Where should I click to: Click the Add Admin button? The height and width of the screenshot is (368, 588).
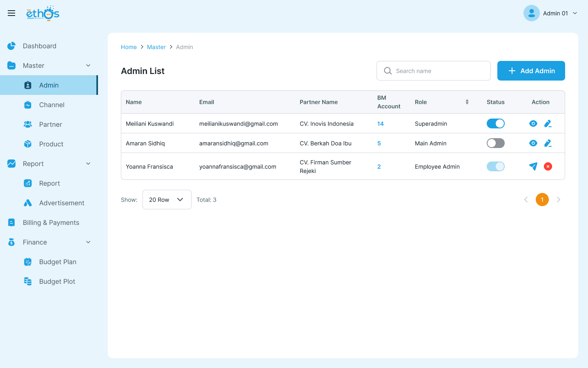531,71
